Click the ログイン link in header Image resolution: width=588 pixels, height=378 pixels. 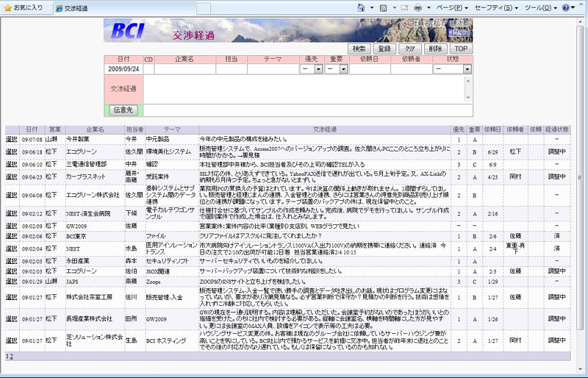458,32
